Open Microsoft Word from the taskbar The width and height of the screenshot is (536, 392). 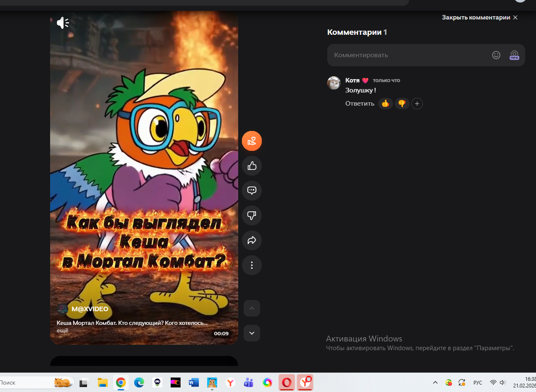[194, 383]
